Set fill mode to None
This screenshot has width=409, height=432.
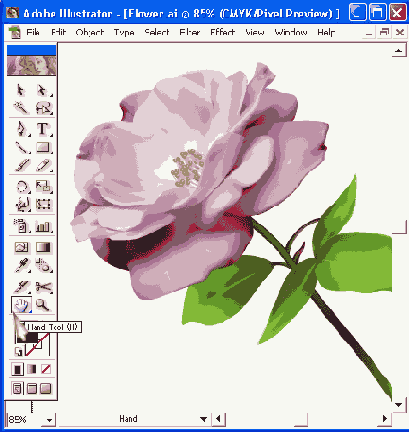(x=46, y=369)
